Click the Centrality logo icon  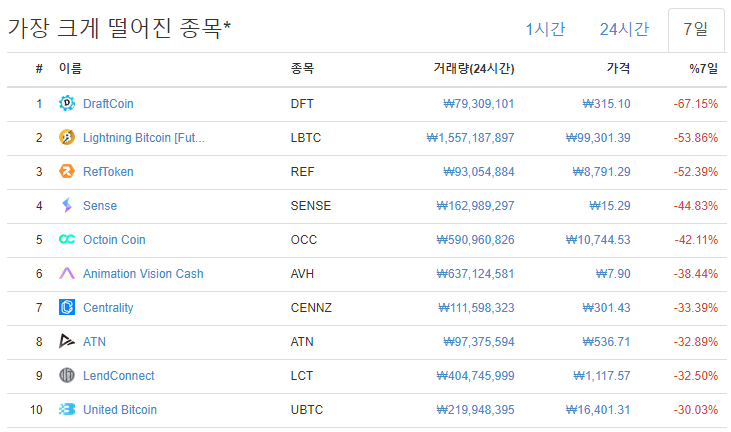click(x=67, y=307)
